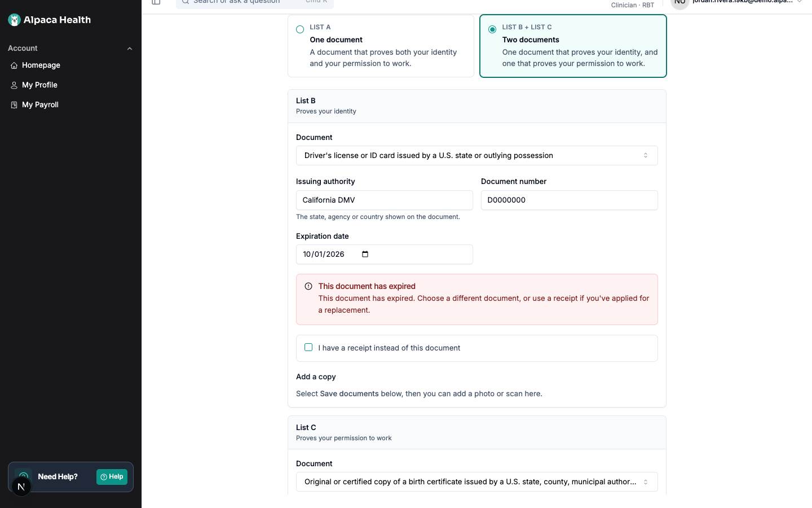
Task: Click the 'Clinician · RBT' role label
Action: pyautogui.click(x=633, y=5)
